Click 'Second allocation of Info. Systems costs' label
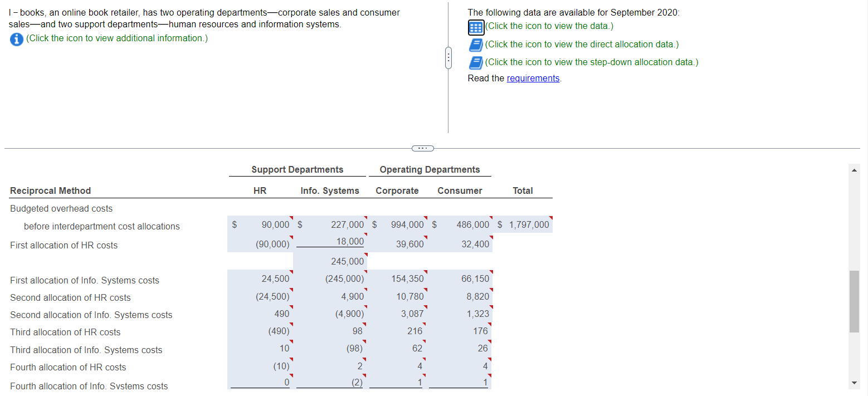The width and height of the screenshot is (868, 396). [x=91, y=315]
